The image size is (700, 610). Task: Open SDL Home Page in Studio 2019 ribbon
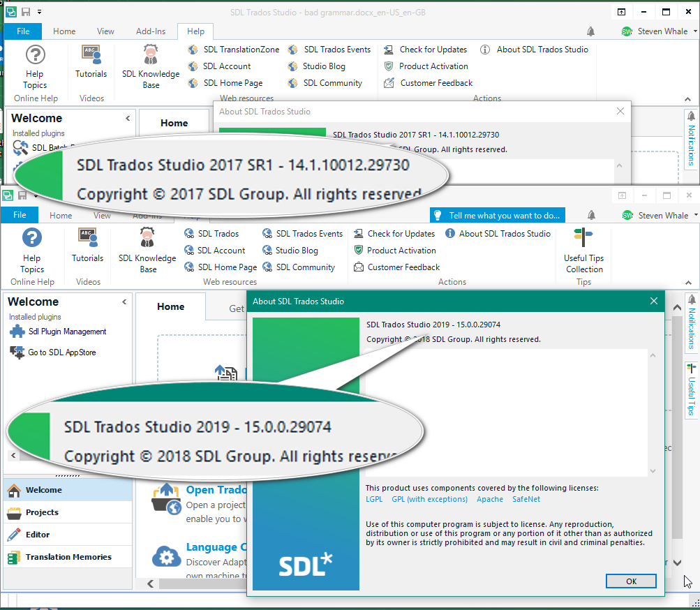221,267
